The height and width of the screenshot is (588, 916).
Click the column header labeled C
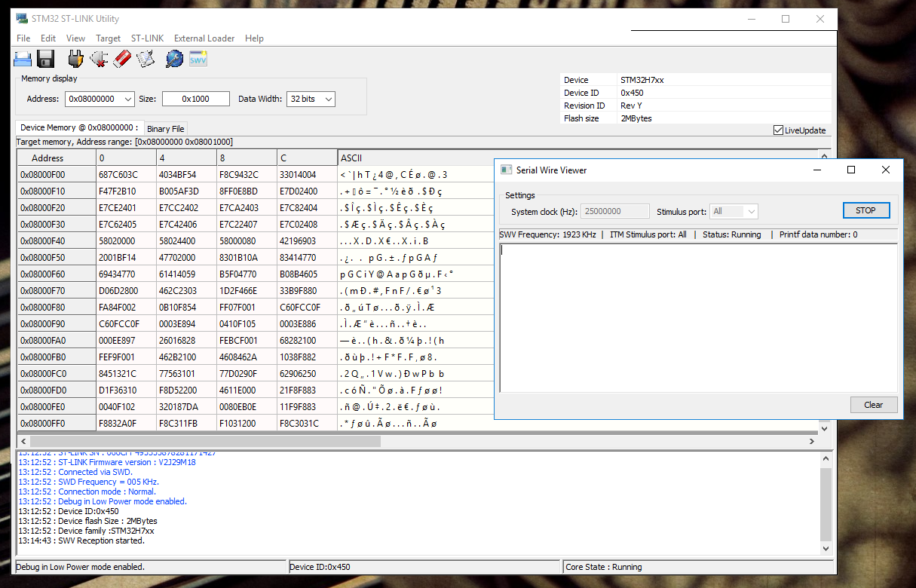point(307,158)
